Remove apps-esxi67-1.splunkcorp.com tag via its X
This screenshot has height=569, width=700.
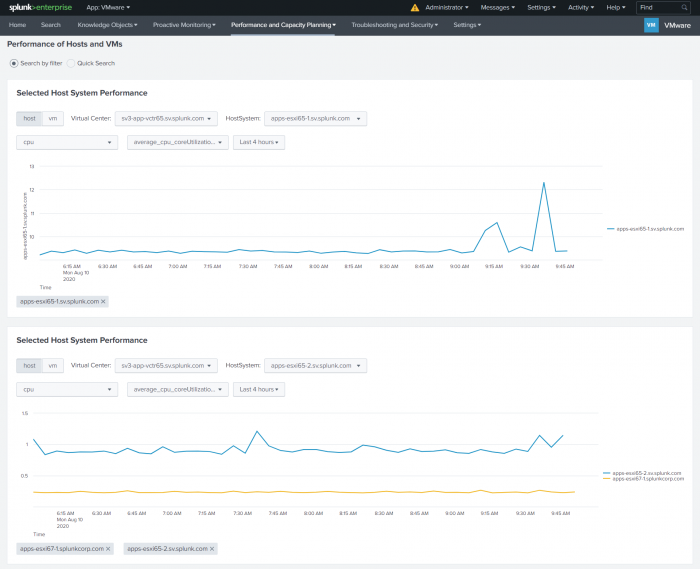point(108,549)
